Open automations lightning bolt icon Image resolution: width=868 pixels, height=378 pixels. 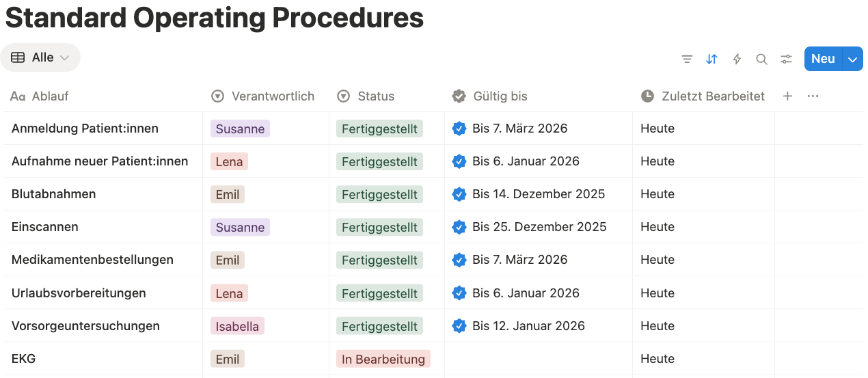[x=737, y=59]
